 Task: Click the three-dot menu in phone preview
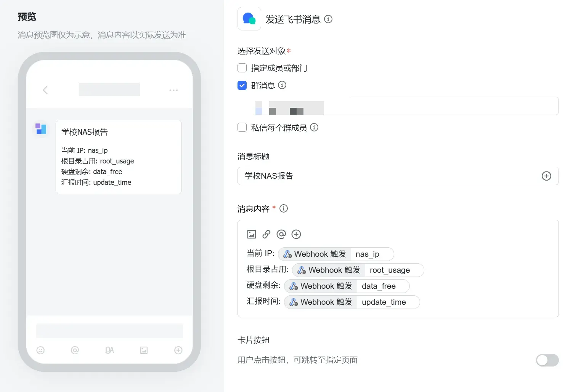173,90
